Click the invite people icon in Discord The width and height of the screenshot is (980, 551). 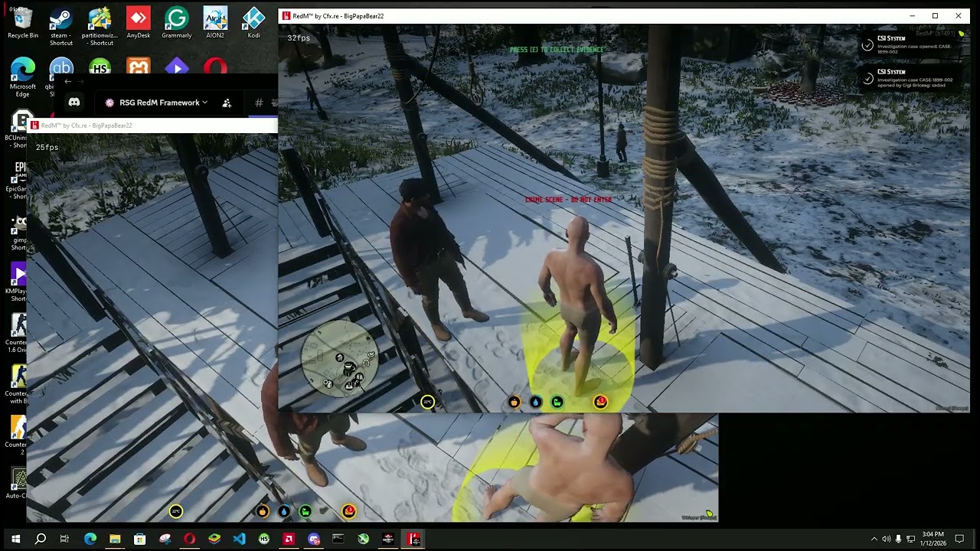(x=227, y=103)
